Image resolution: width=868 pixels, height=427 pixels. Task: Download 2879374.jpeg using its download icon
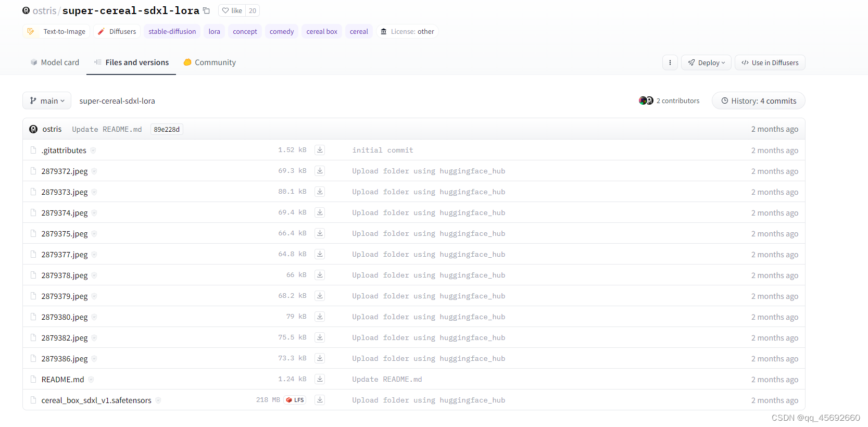point(320,212)
